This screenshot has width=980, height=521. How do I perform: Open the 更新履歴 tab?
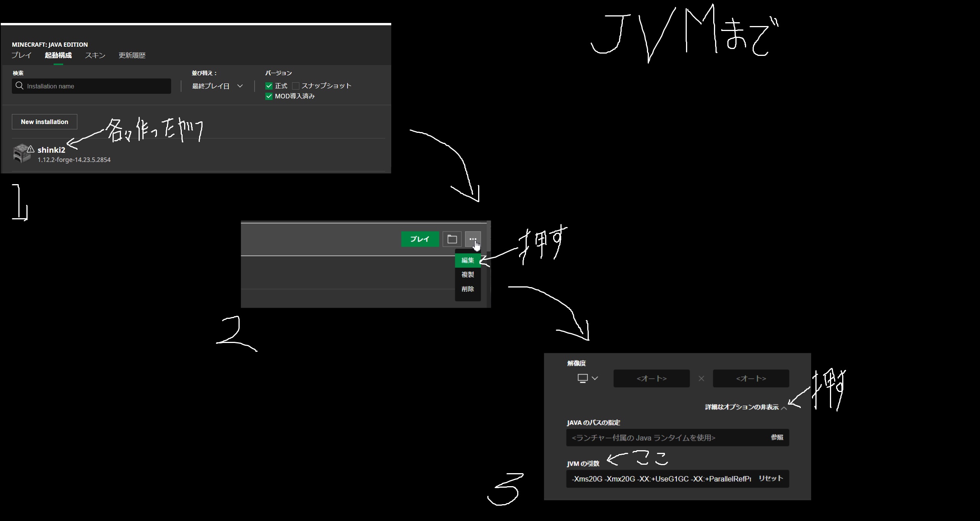(x=132, y=55)
